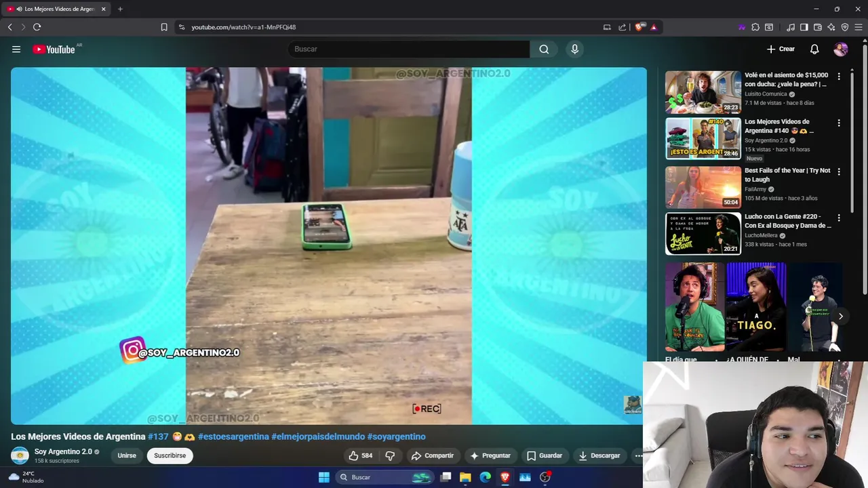This screenshot has height=488, width=868.
Task: Open Brave Shields lion icon
Action: click(639, 27)
